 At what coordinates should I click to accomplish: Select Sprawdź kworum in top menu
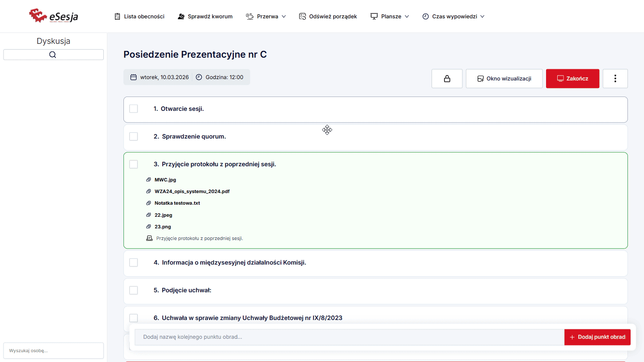(205, 17)
